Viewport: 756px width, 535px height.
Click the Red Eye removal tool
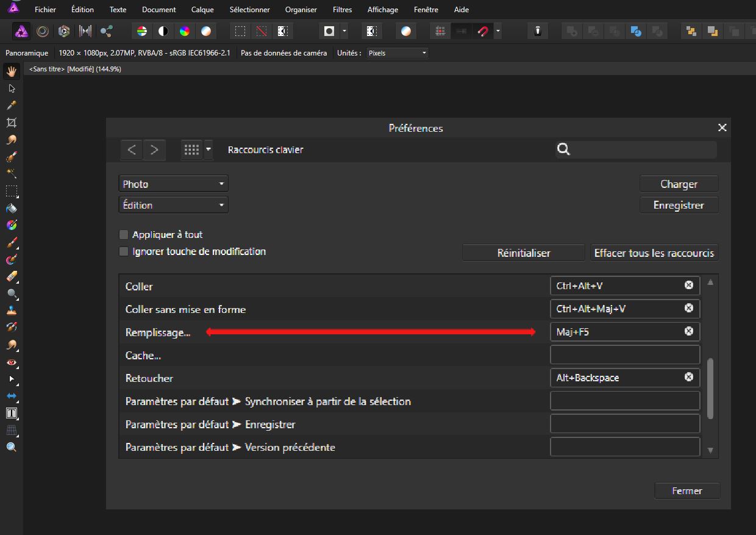pyautogui.click(x=12, y=362)
